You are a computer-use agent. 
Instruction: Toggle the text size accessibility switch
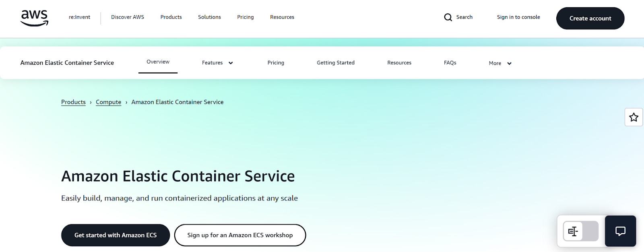[x=581, y=231]
